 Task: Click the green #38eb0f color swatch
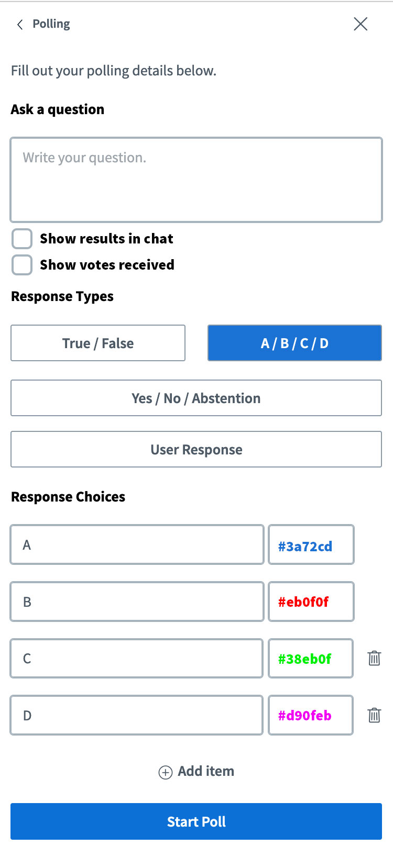311,658
